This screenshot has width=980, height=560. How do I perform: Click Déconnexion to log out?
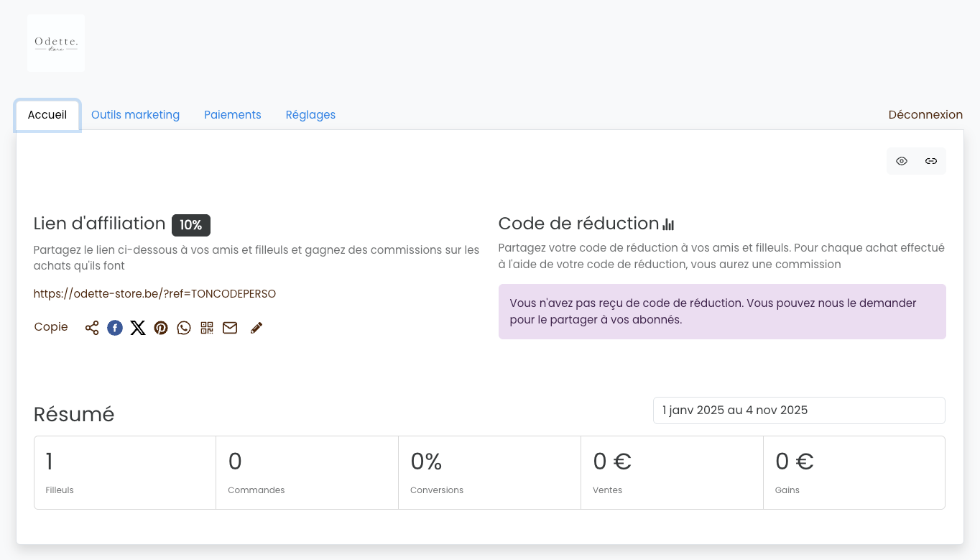tap(925, 115)
